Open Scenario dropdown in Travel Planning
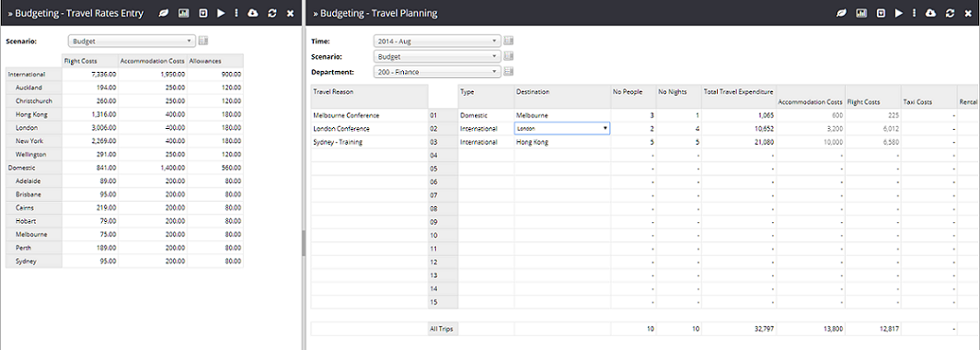 pyautogui.click(x=437, y=56)
